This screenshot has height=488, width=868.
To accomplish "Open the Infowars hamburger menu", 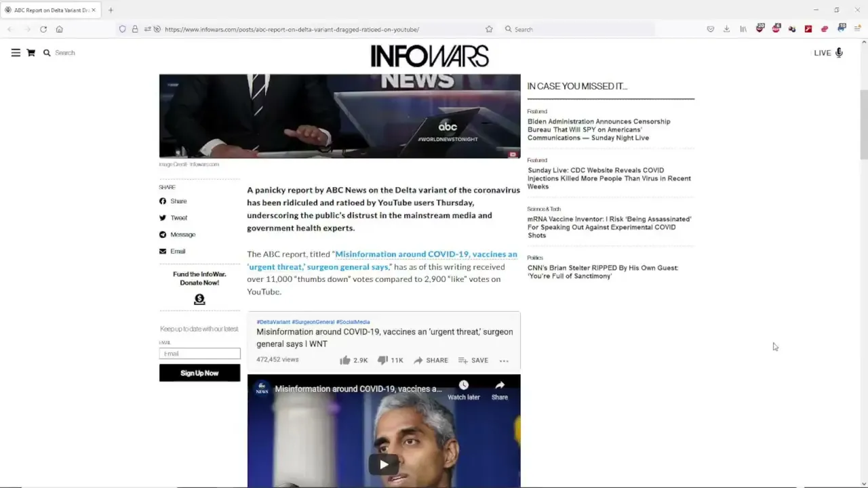I will coord(16,52).
